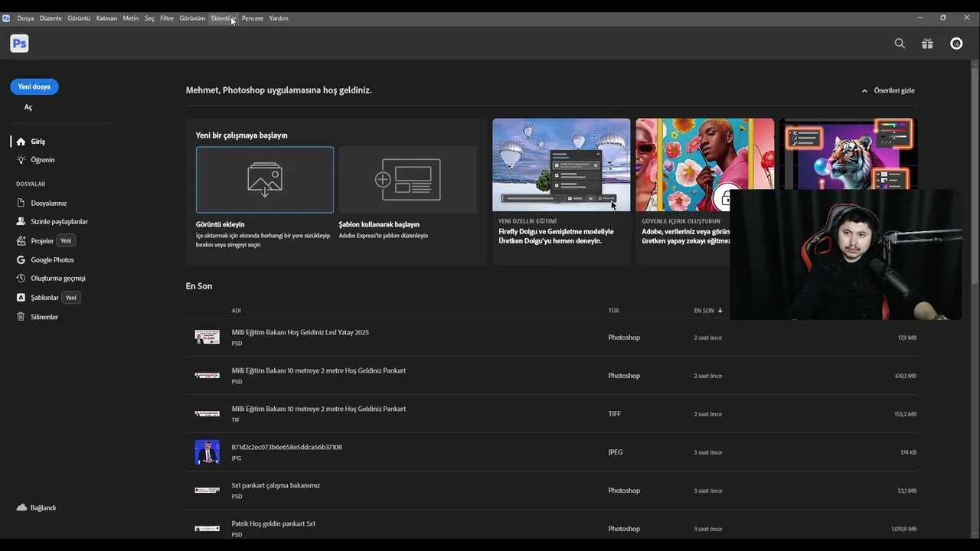The width and height of the screenshot is (980, 551).
Task: Open the Görüntü menu
Action: [79, 18]
